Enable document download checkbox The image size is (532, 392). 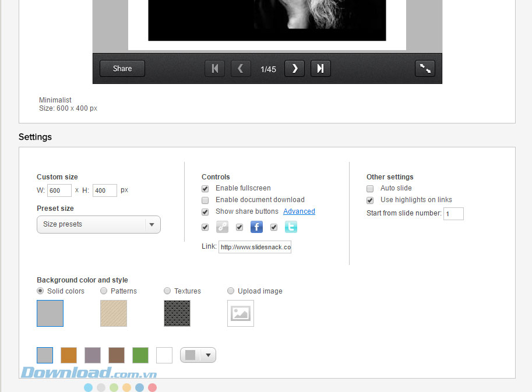205,200
